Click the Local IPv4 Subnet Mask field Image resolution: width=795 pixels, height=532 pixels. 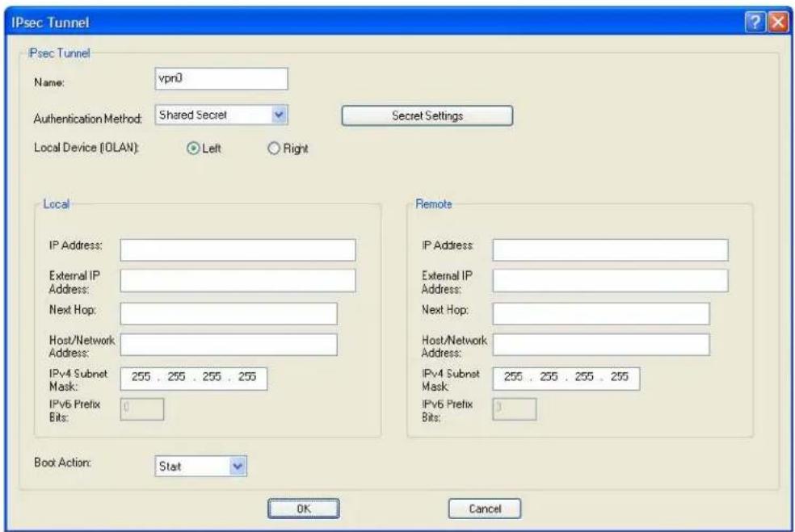[194, 379]
